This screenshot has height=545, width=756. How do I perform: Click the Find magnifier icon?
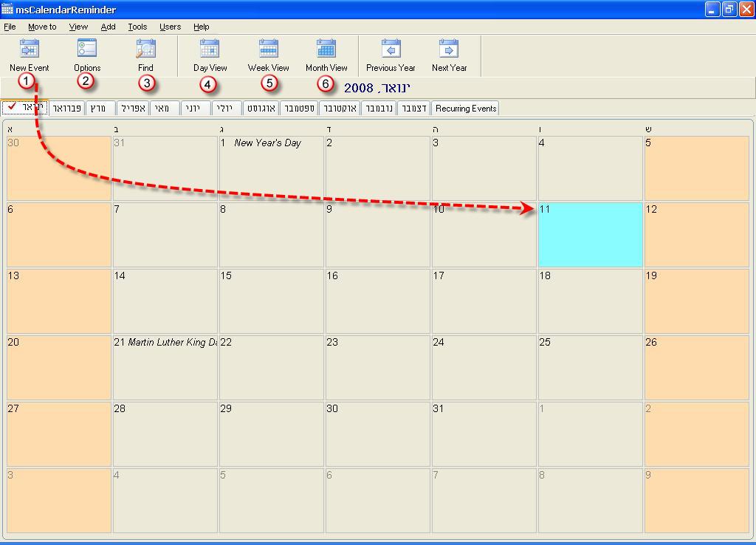(145, 49)
